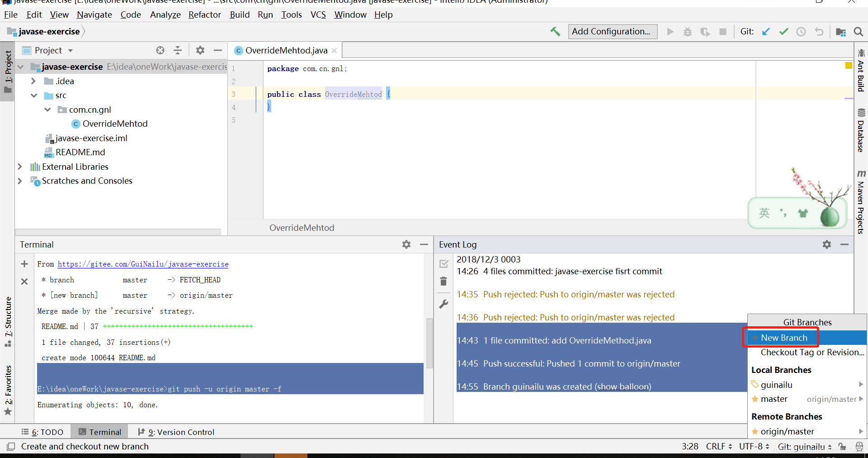Open the Navigate menu
868x458 pixels.
94,14
